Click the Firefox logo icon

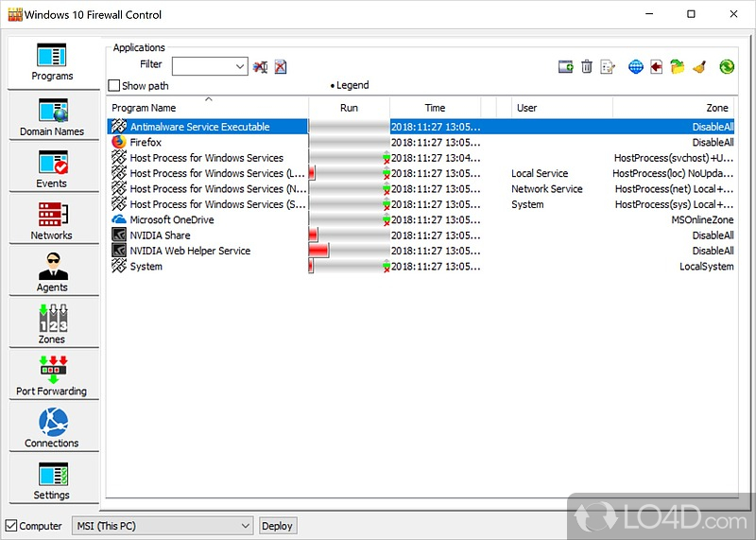pyautogui.click(x=119, y=142)
